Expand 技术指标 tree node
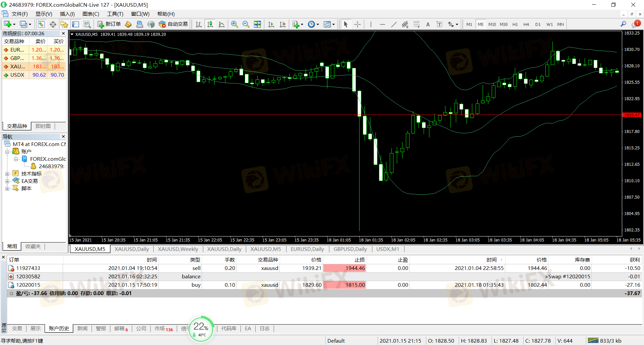The image size is (644, 345). [x=7, y=174]
